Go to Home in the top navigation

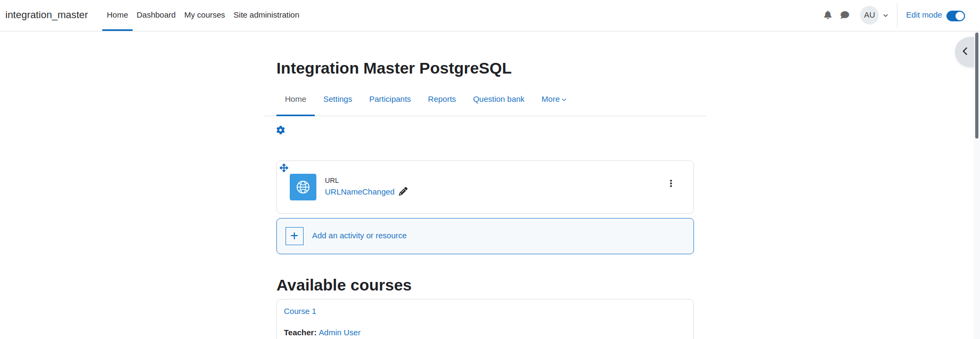(117, 15)
